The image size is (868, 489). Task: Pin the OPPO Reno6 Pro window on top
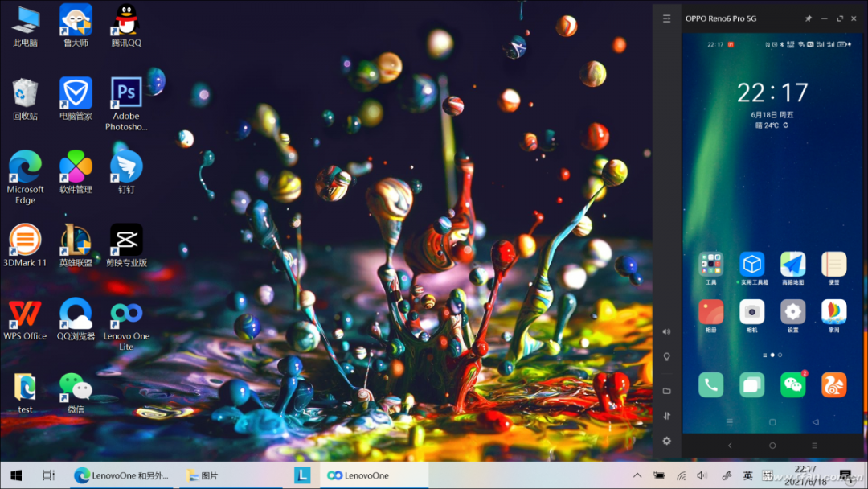(x=809, y=18)
